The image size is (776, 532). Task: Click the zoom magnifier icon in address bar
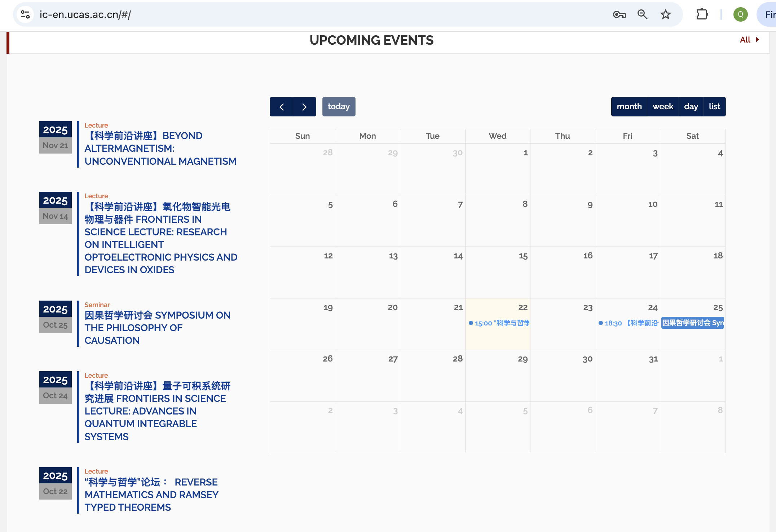(x=642, y=14)
